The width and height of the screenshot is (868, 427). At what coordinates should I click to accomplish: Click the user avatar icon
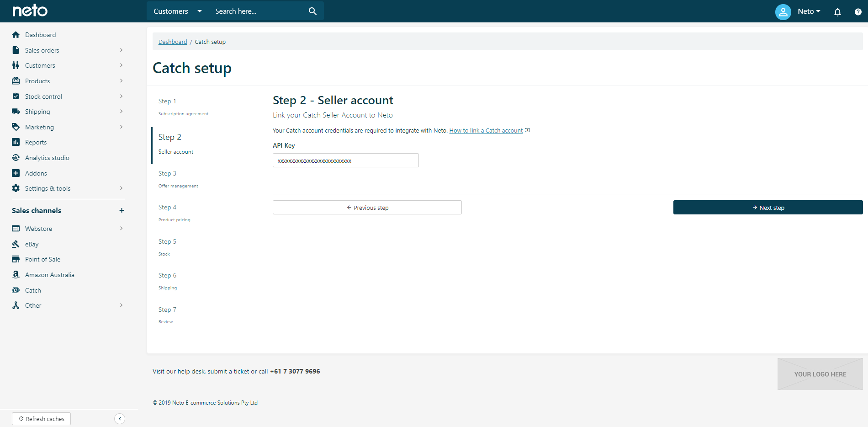click(783, 12)
